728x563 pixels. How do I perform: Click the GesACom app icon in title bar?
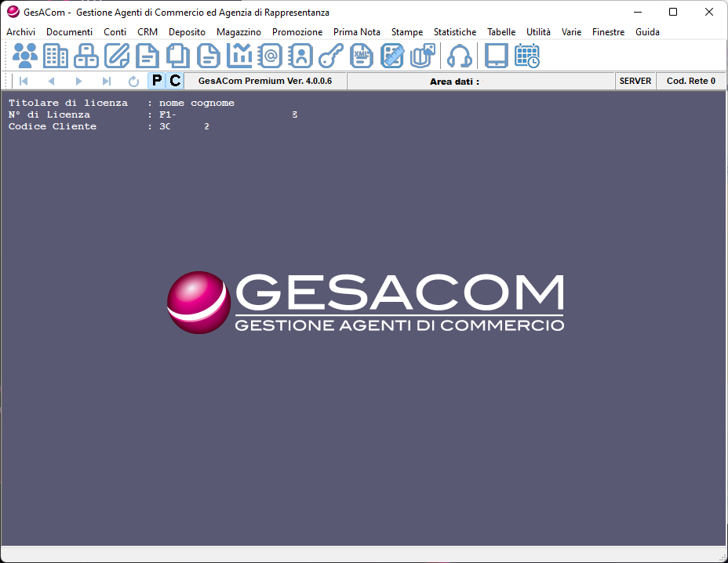[13, 12]
